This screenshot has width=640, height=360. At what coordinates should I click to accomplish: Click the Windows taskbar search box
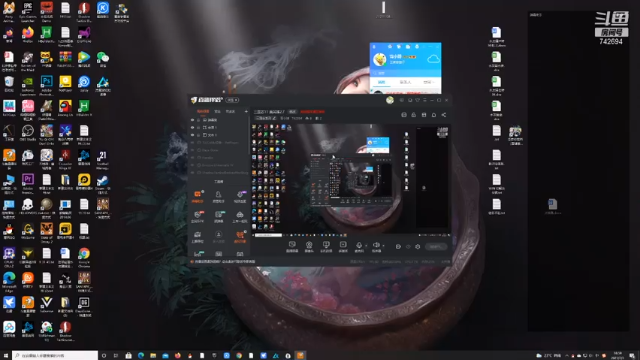[55, 356]
